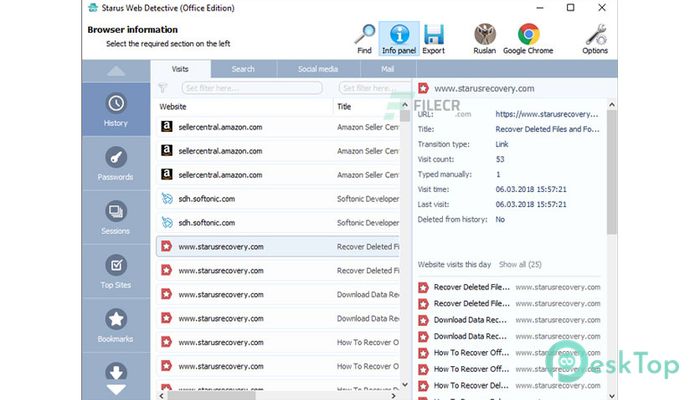Click the Show all (25) link
700x400 pixels.
pos(520,265)
